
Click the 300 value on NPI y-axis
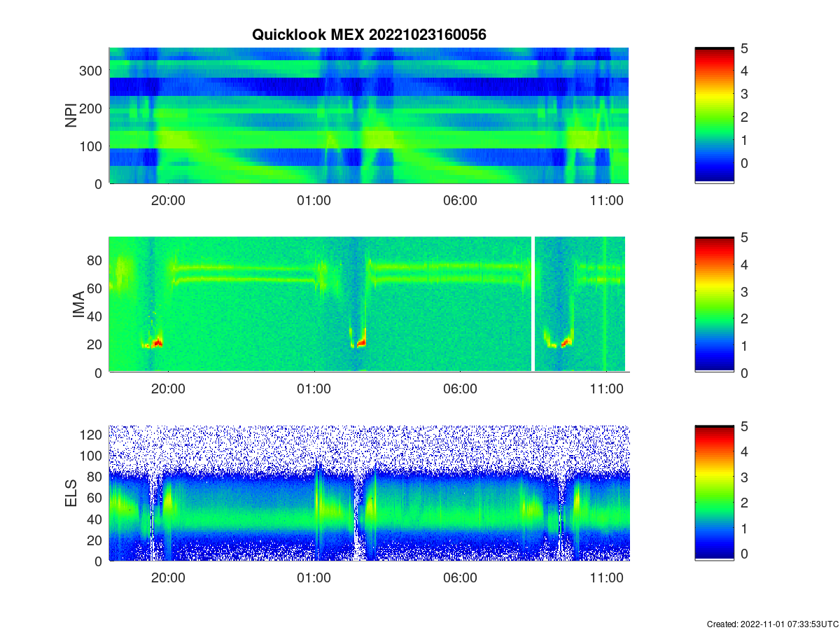92,71
